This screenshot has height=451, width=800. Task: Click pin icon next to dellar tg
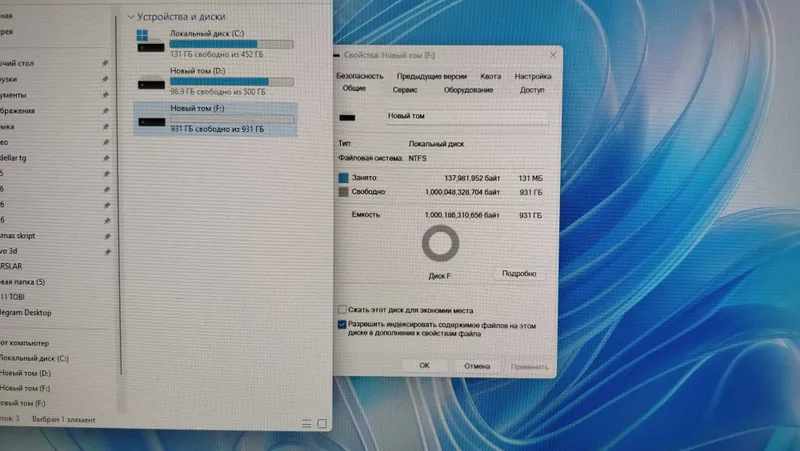[x=106, y=158]
